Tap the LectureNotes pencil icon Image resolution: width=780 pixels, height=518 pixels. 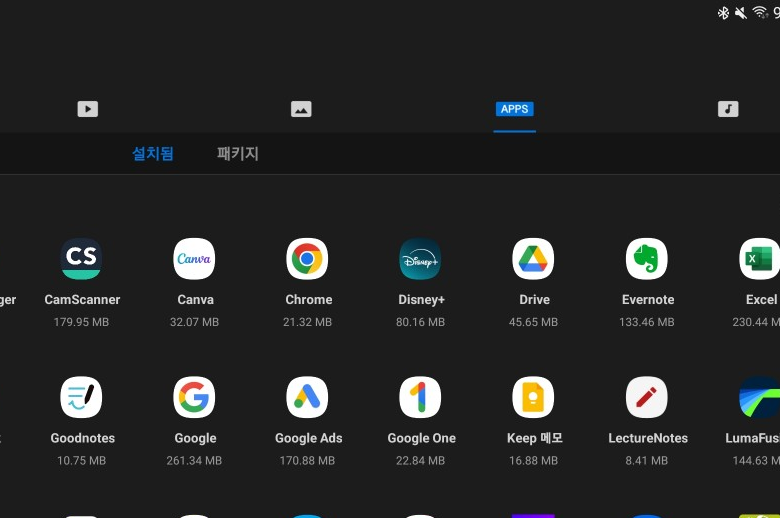pyautogui.click(x=647, y=397)
